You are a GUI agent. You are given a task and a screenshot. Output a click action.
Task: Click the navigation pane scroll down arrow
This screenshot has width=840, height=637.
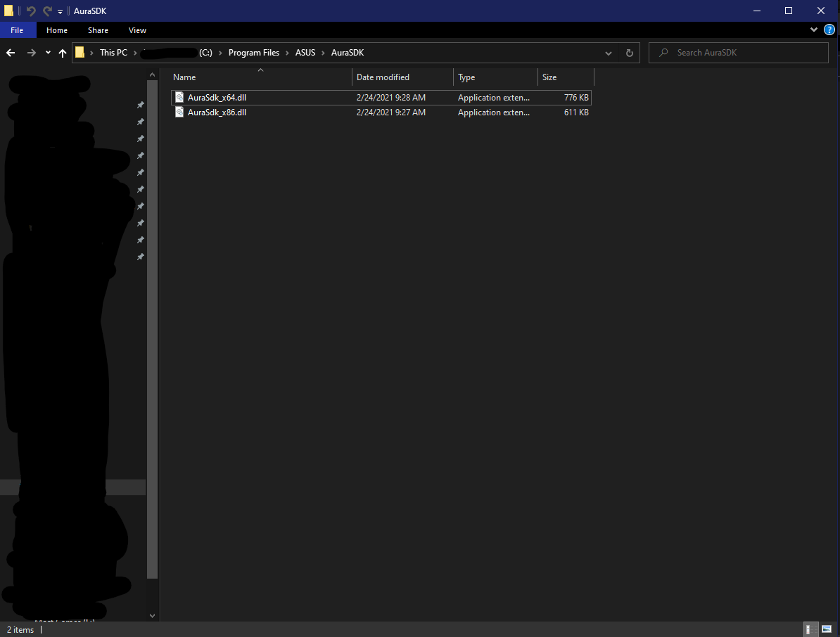[x=152, y=616]
